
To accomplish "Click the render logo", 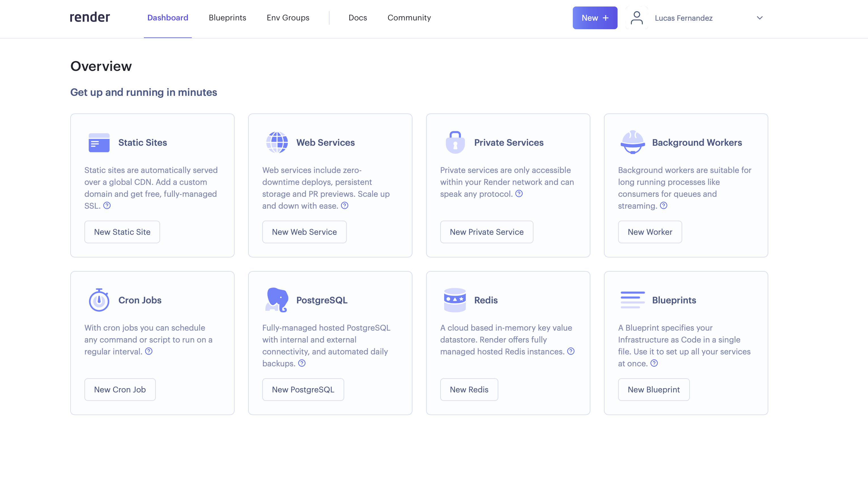I will (x=90, y=17).
